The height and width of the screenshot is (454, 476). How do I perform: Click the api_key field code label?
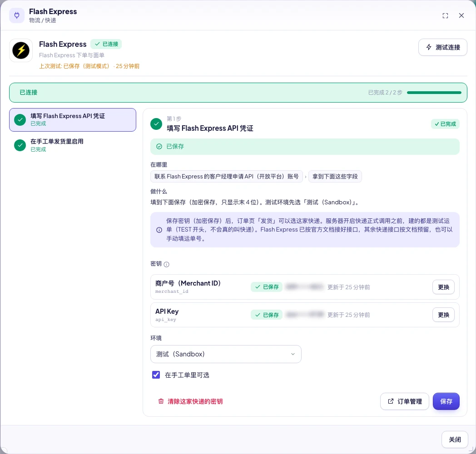[166, 320]
